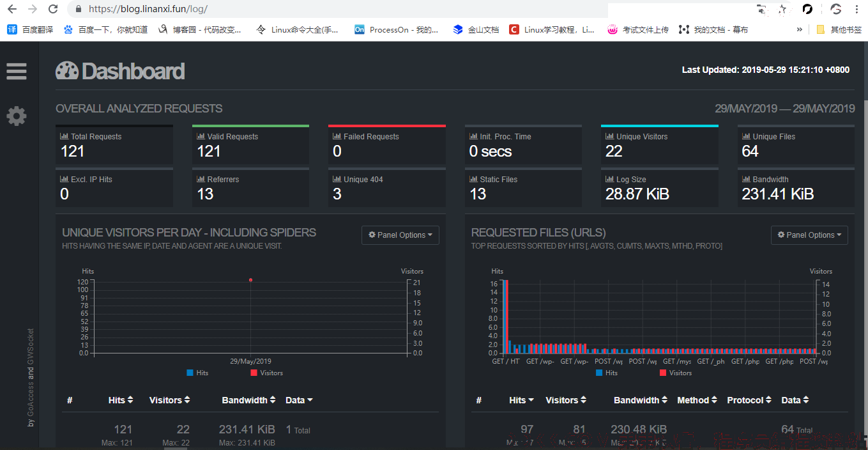Click the Unique Visitors stat box
Screen dimensions: 868x450
click(660, 145)
